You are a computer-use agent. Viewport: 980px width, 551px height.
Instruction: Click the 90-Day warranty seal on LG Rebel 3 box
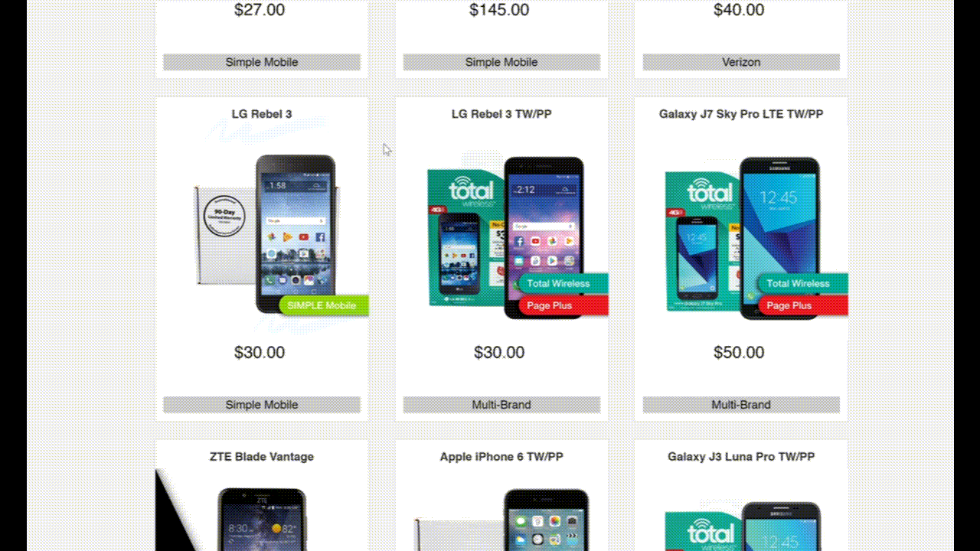pos(224,216)
